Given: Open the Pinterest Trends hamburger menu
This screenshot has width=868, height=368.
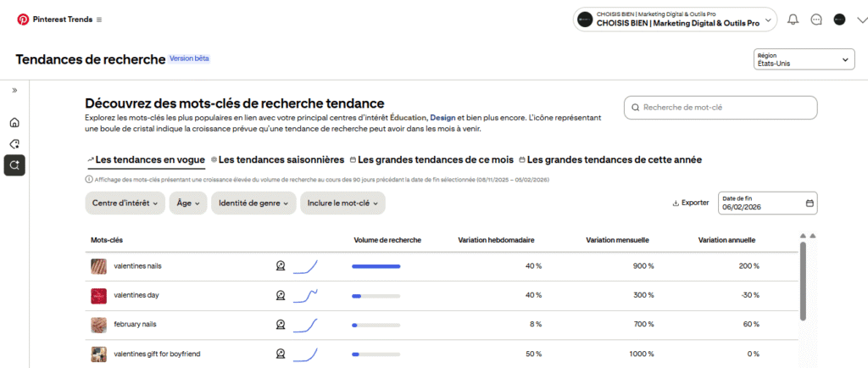Looking at the screenshot, I should 99,20.
